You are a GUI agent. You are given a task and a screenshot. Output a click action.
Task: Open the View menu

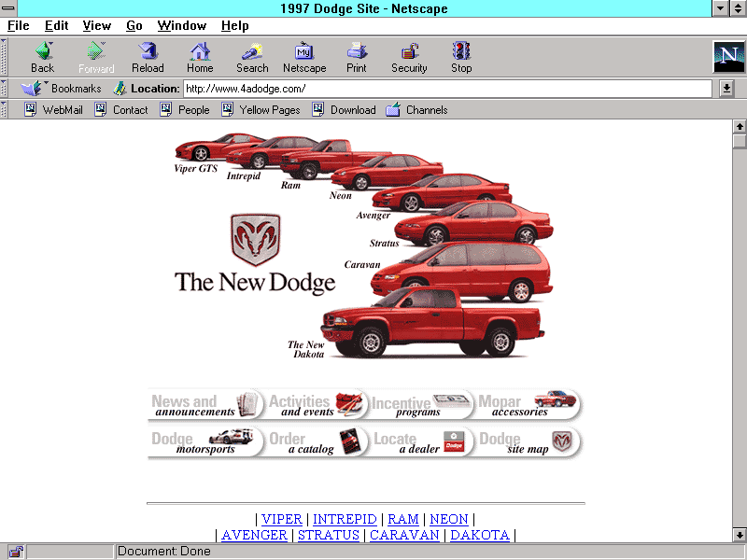point(96,25)
